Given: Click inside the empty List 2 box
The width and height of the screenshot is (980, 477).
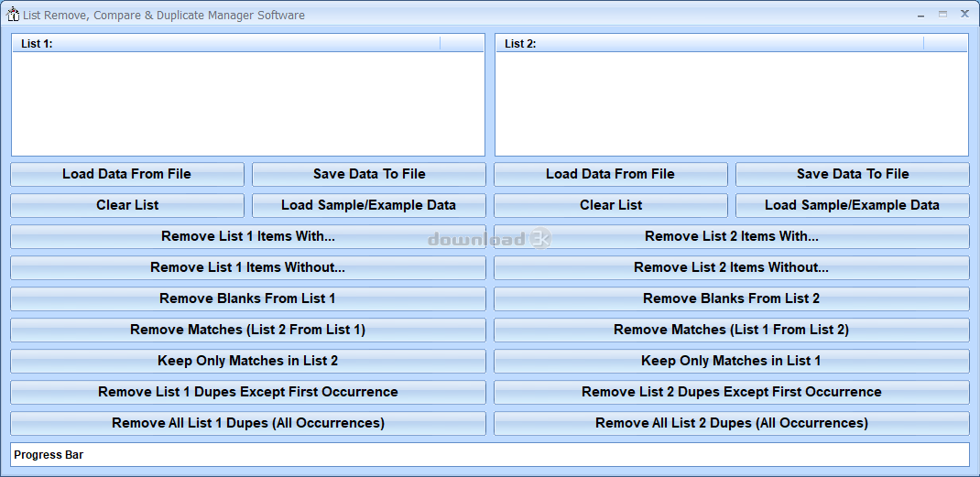Looking at the screenshot, I should [x=732, y=103].
